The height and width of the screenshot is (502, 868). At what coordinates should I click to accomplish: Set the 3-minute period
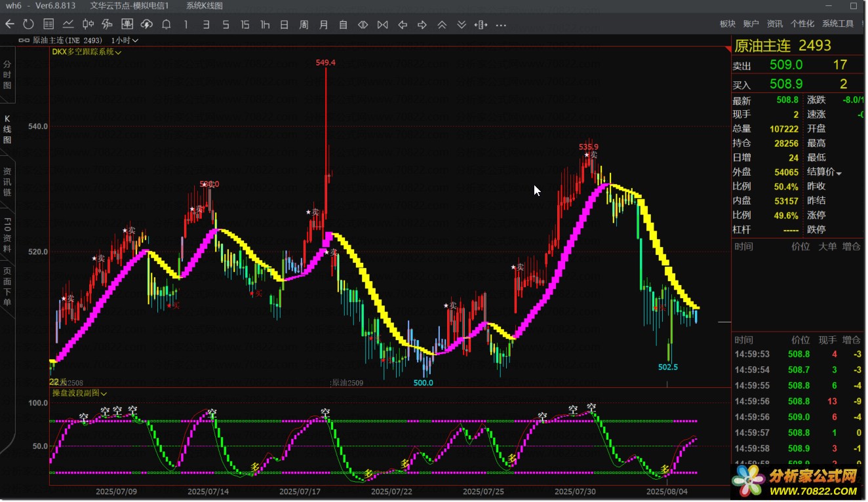(x=206, y=24)
